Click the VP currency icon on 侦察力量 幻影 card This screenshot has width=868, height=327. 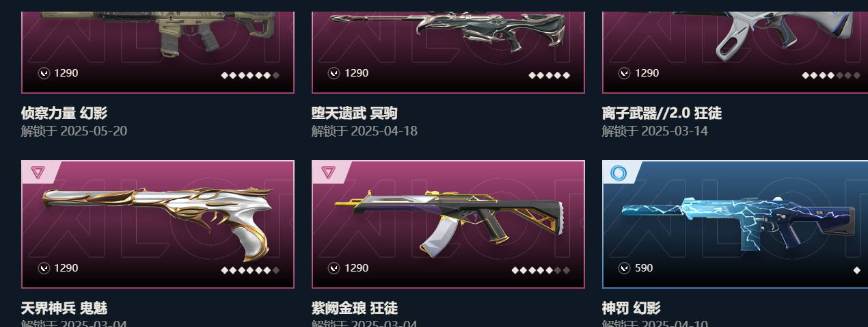44,73
